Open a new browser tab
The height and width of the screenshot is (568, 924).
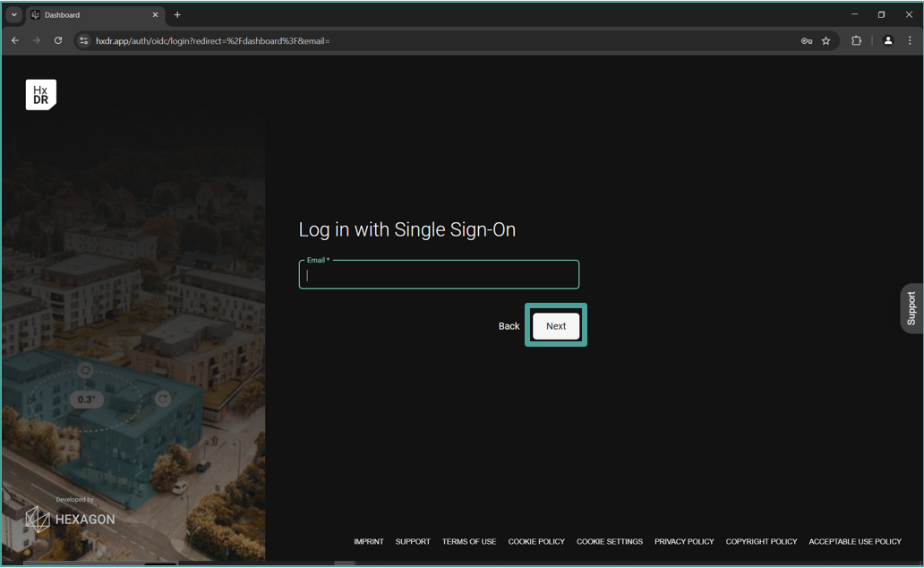coord(177,14)
